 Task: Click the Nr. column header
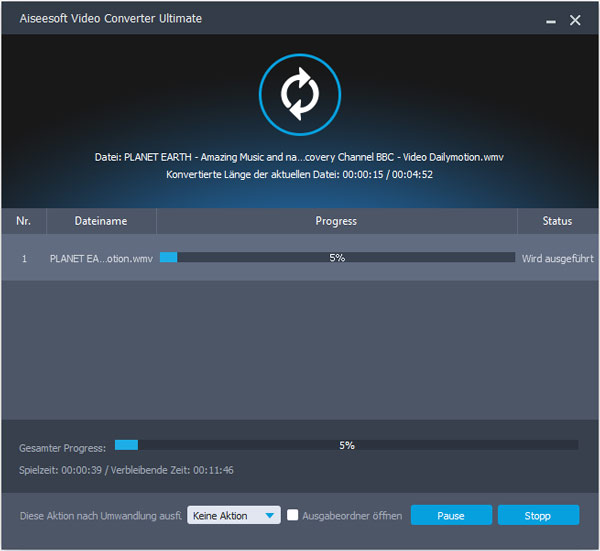pyautogui.click(x=24, y=221)
